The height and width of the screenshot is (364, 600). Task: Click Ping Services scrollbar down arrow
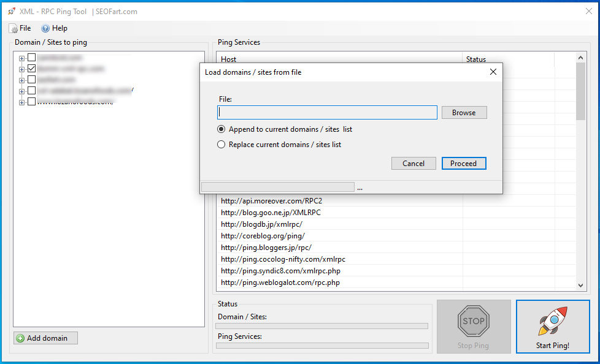[581, 285]
